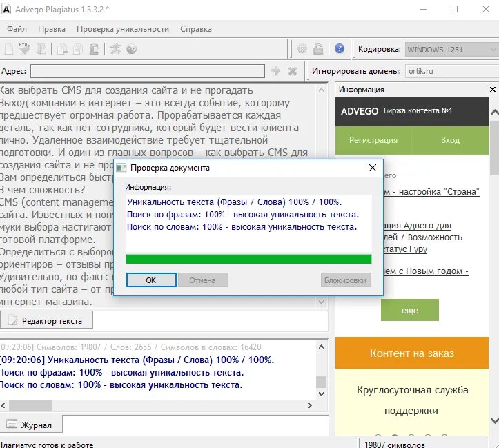The image size is (499, 448).
Task: Click info panel scroll up arrow
Action: (495, 112)
